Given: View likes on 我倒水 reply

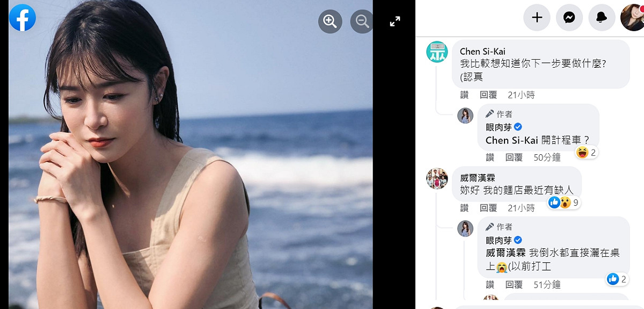Looking at the screenshot, I should tap(617, 279).
